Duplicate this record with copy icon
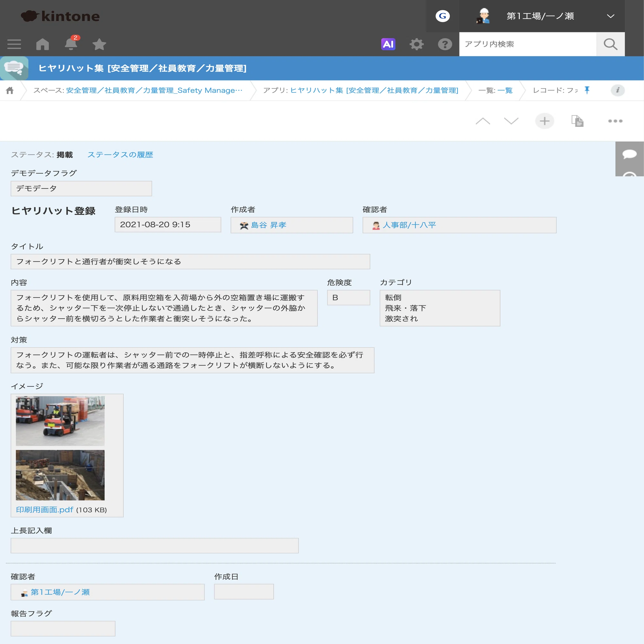This screenshot has width=644, height=644. tap(577, 121)
